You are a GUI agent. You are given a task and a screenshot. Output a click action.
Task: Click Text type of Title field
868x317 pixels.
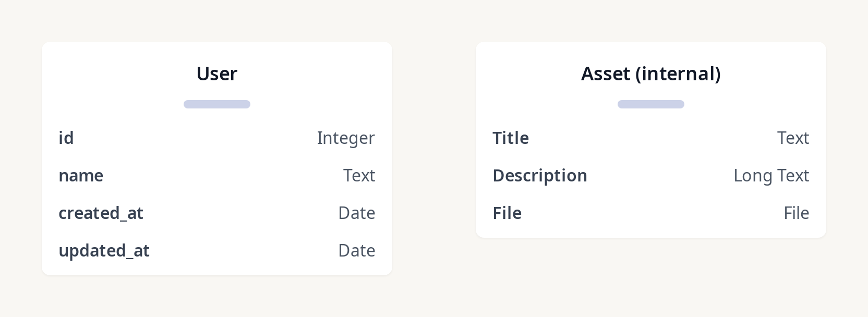(x=793, y=138)
